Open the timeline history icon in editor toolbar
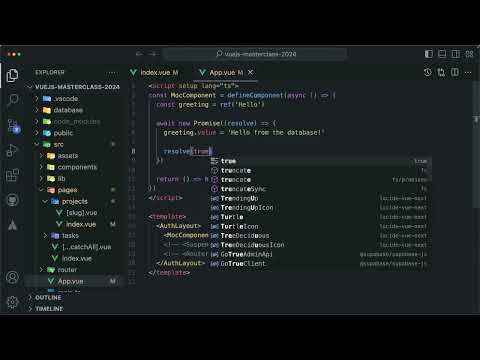The image size is (480, 360). [x=427, y=72]
